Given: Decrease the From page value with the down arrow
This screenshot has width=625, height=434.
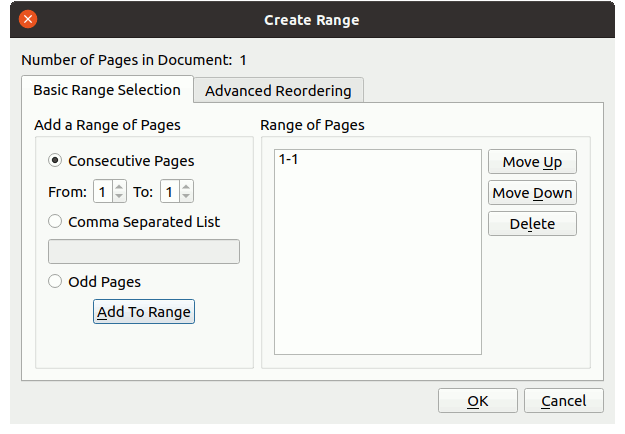Looking at the screenshot, I should click(x=119, y=197).
